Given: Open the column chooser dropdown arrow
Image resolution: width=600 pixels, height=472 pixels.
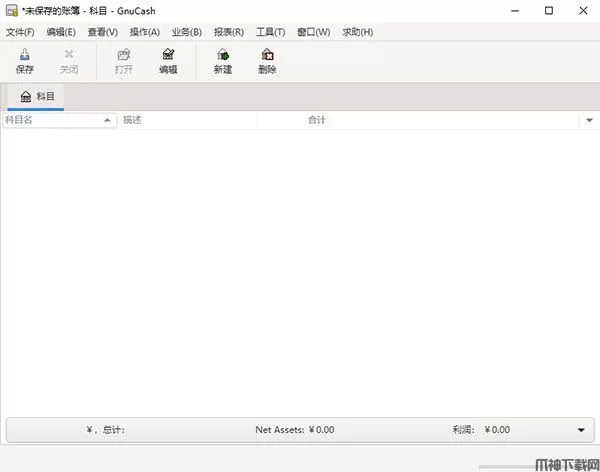Looking at the screenshot, I should (x=589, y=120).
